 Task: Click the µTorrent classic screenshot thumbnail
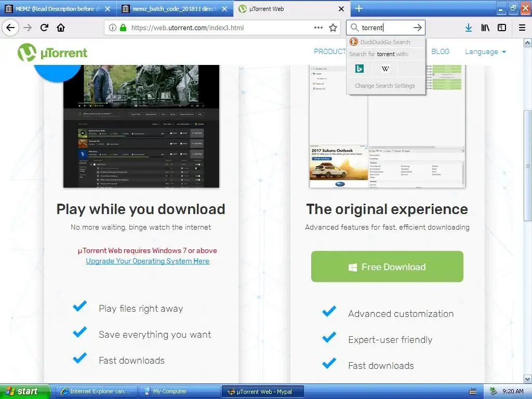point(387,126)
